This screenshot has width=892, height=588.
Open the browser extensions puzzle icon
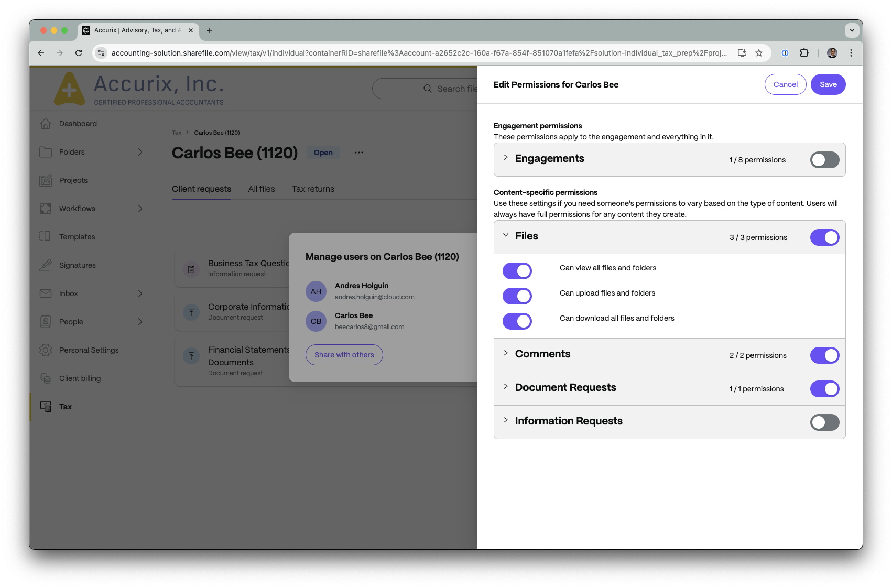click(804, 53)
